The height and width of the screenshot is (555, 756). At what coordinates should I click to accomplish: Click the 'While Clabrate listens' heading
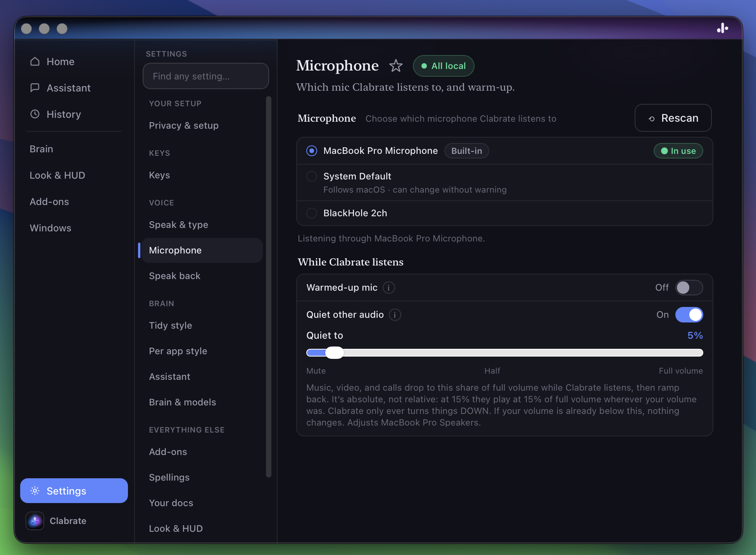pos(350,262)
